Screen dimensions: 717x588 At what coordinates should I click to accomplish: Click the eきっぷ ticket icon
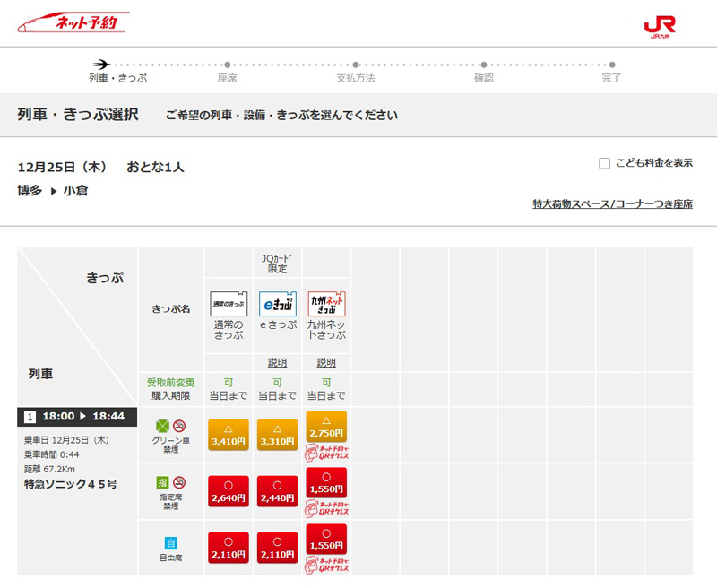[x=277, y=303]
